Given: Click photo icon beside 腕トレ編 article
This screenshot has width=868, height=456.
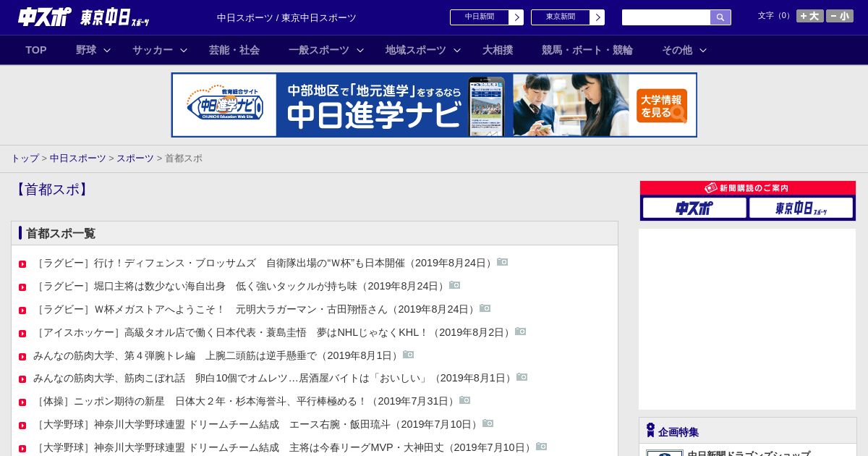Looking at the screenshot, I should click(x=409, y=355).
